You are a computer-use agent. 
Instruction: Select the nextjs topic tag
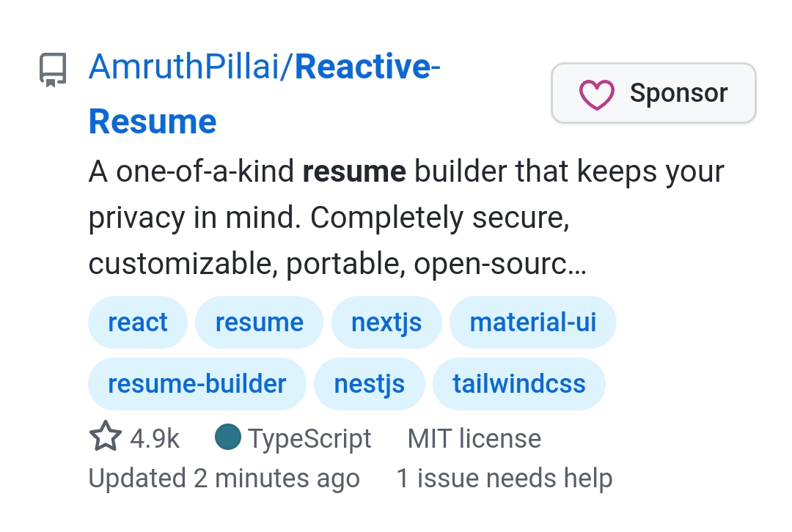[x=386, y=322]
